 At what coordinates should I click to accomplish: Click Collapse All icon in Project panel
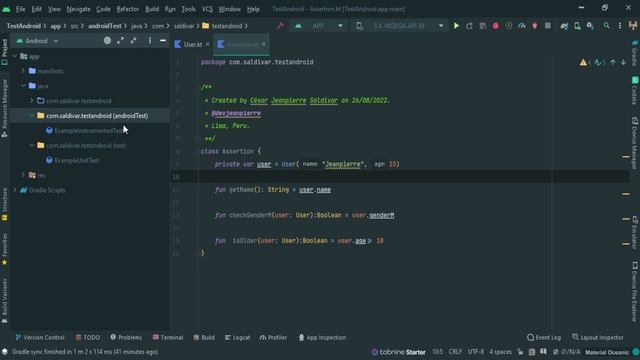coord(133,40)
